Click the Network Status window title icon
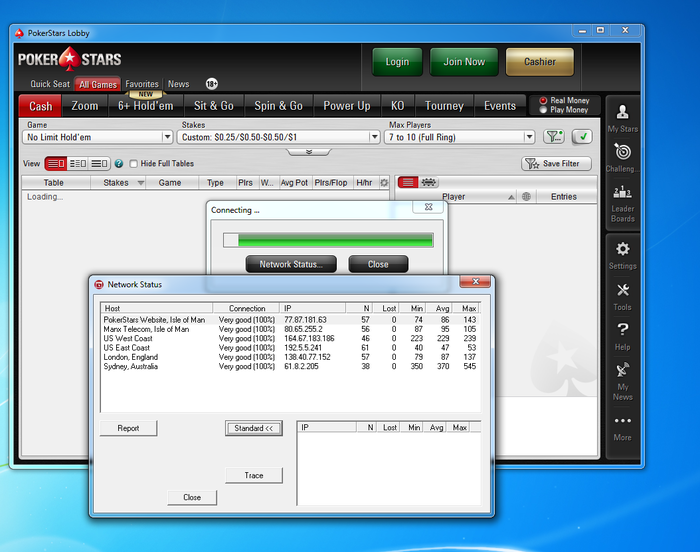Image resolution: width=700 pixels, height=552 pixels. pos(99,284)
